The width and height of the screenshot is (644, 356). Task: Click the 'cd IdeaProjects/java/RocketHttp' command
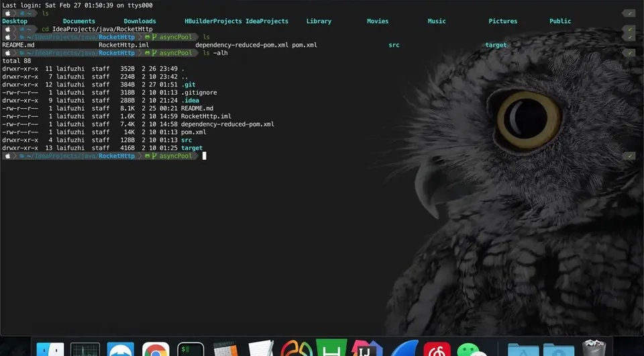(x=97, y=29)
